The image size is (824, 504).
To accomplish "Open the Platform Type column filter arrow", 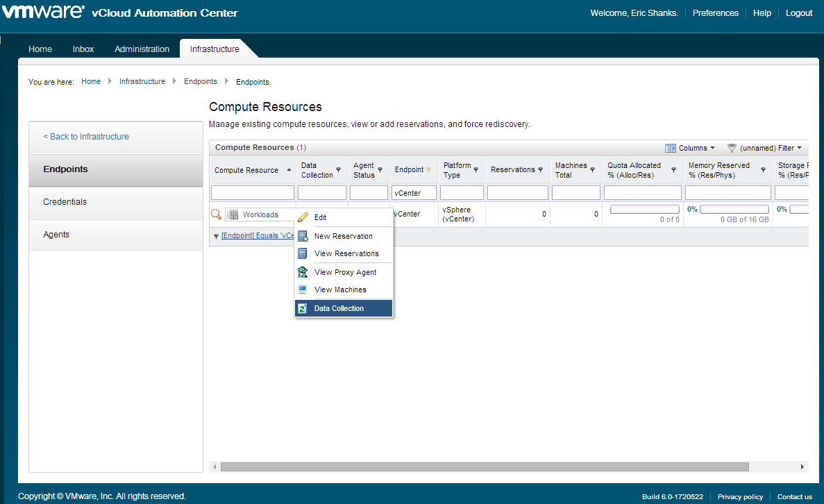I will [476, 170].
